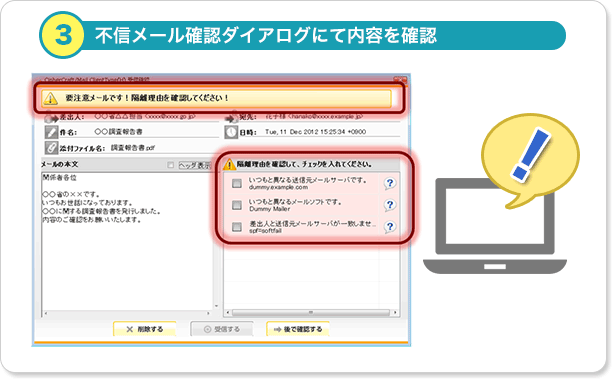This screenshot has height=381, width=614.
Task: Click left arrow of mail body scrollbar
Action: 46,313
